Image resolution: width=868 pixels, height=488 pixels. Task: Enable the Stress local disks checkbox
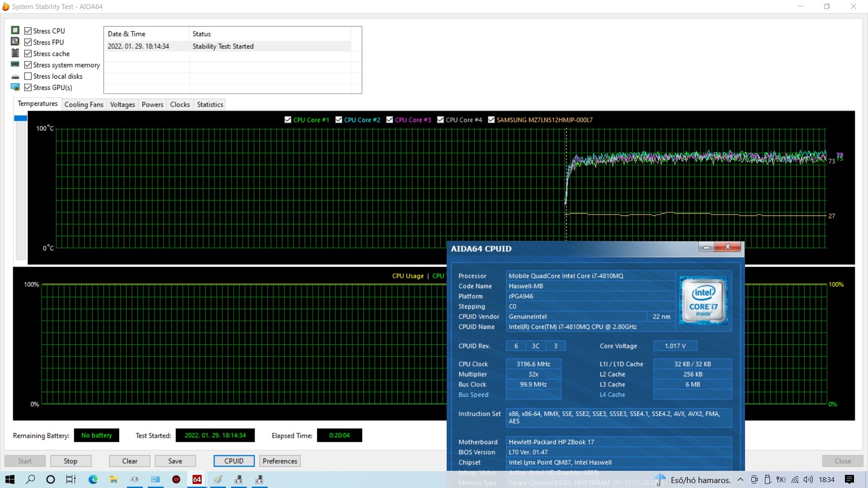tap(28, 76)
